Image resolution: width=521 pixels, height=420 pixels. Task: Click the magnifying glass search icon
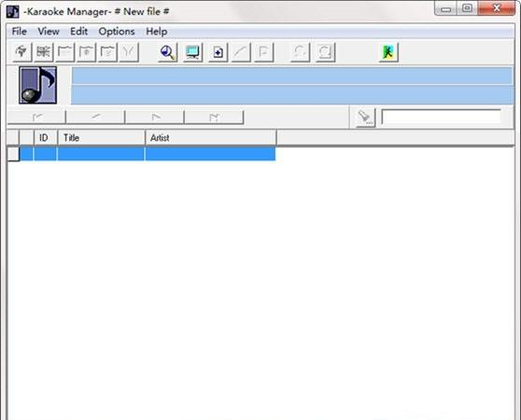(168, 52)
